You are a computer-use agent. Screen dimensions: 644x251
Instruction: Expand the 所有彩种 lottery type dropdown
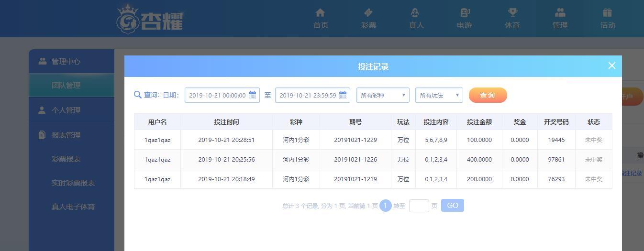(383, 95)
